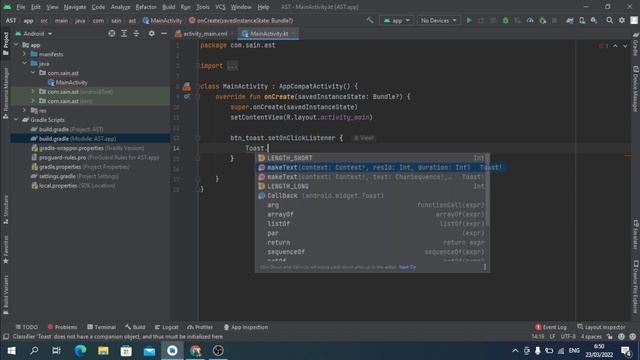Viewport: 640px width, 360px height.
Task: Open the local.properties file
Action: (73, 185)
